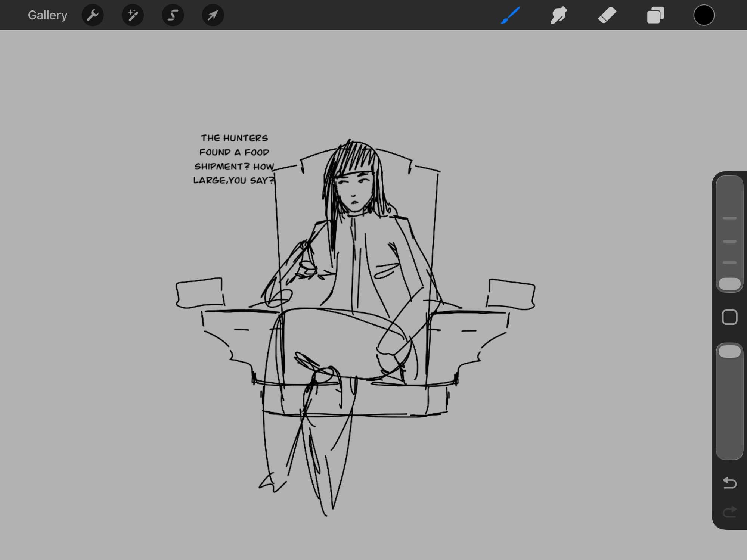Viewport: 747px width, 560px height.
Task: Activate the Selection S-shaped tool
Action: click(173, 15)
